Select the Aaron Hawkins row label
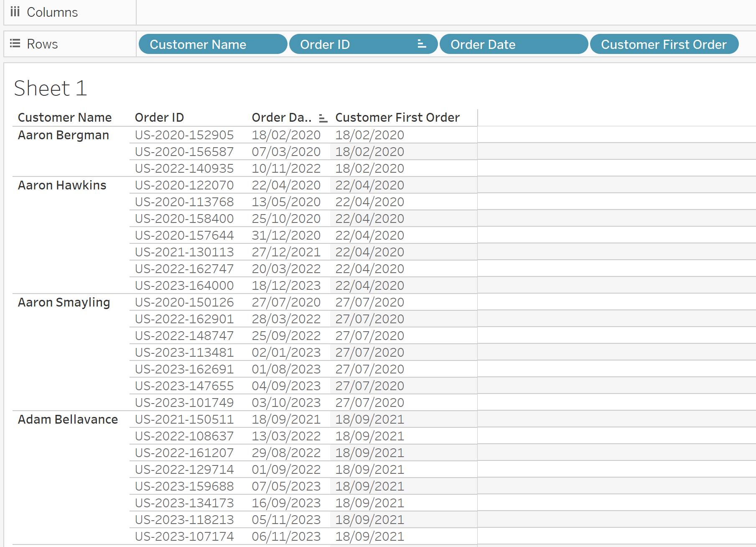756x547 pixels. tap(62, 185)
